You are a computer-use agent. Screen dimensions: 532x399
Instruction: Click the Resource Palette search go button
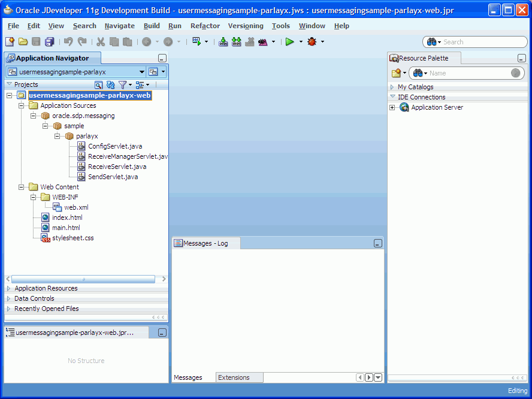(x=515, y=73)
